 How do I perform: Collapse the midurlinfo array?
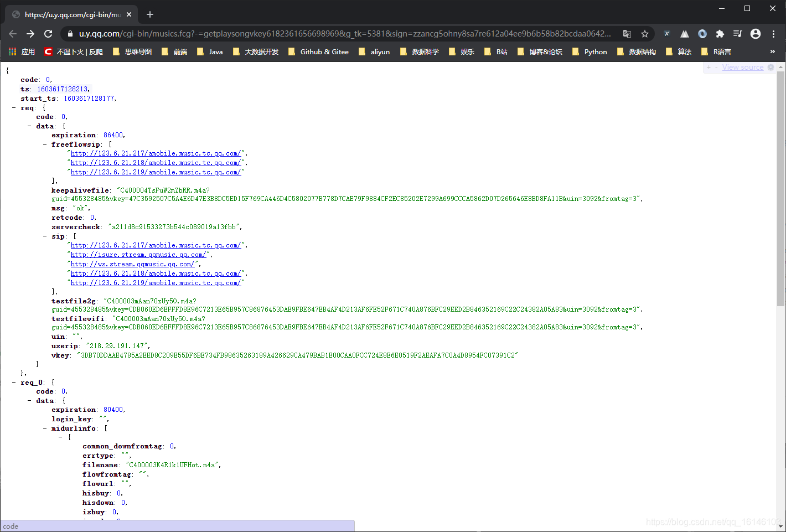click(x=45, y=428)
